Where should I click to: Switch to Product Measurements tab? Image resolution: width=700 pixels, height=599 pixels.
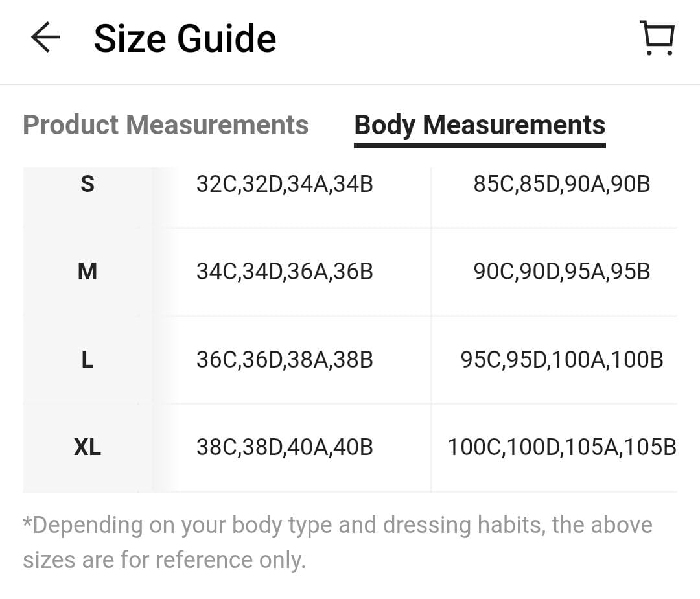click(166, 124)
